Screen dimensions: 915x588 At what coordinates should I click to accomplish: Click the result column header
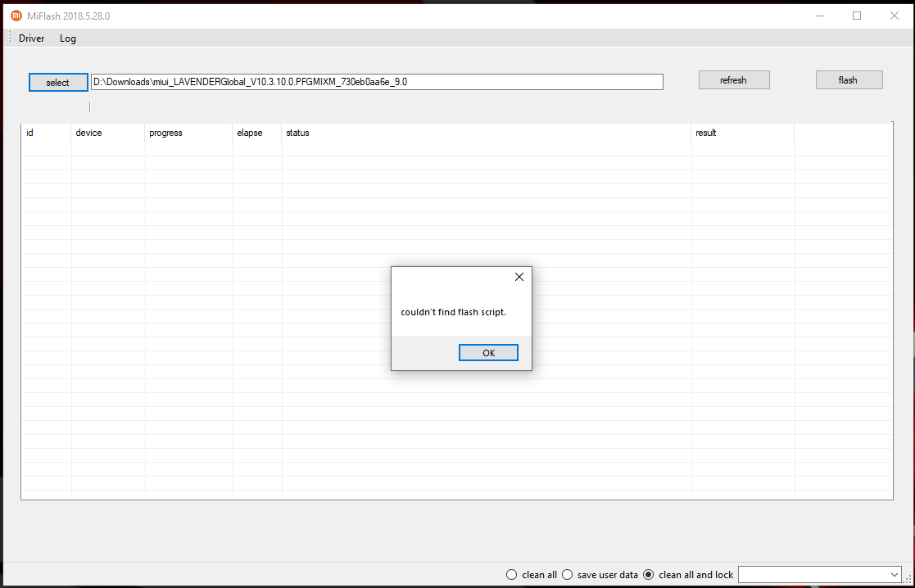click(x=743, y=133)
